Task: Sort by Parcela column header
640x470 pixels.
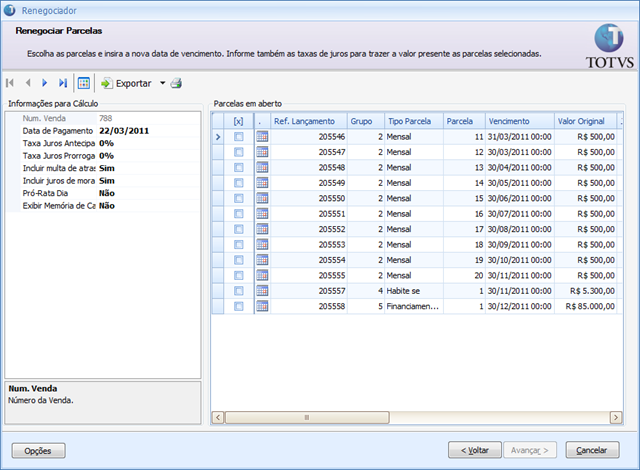Action: pyautogui.click(x=464, y=121)
